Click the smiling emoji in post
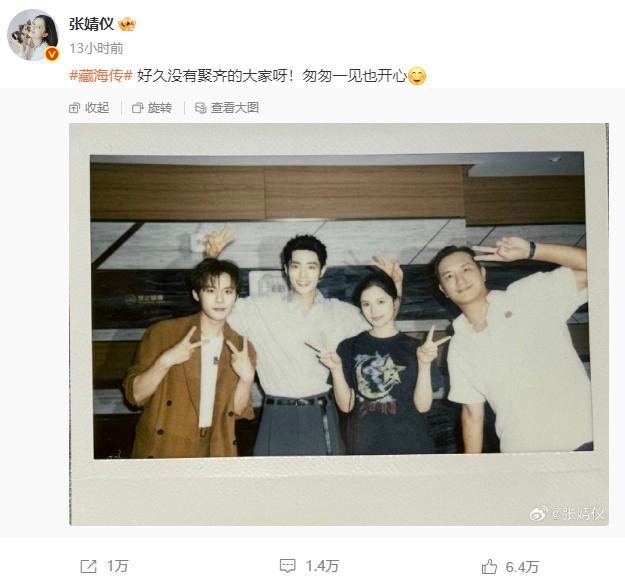 point(417,76)
